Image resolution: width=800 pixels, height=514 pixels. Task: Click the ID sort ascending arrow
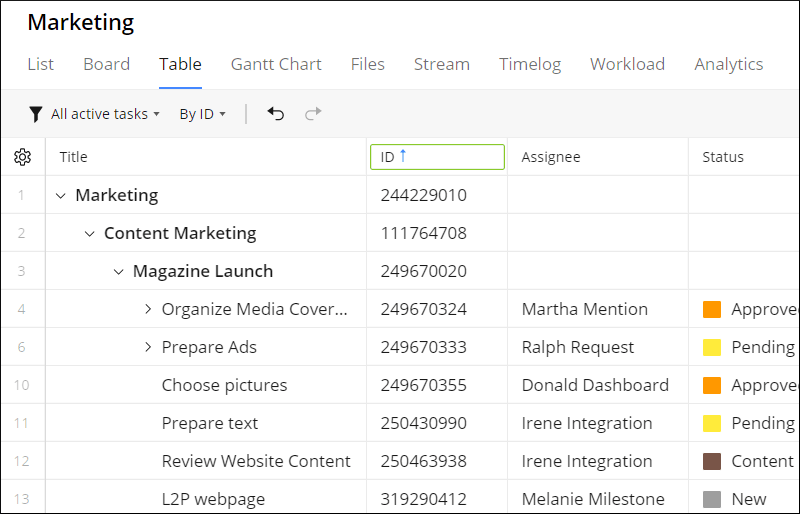(x=403, y=156)
